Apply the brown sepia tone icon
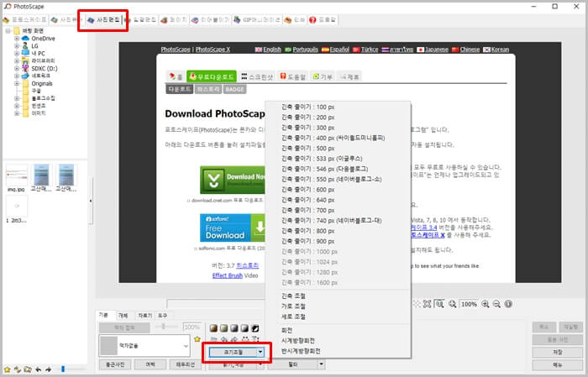 coord(213,328)
